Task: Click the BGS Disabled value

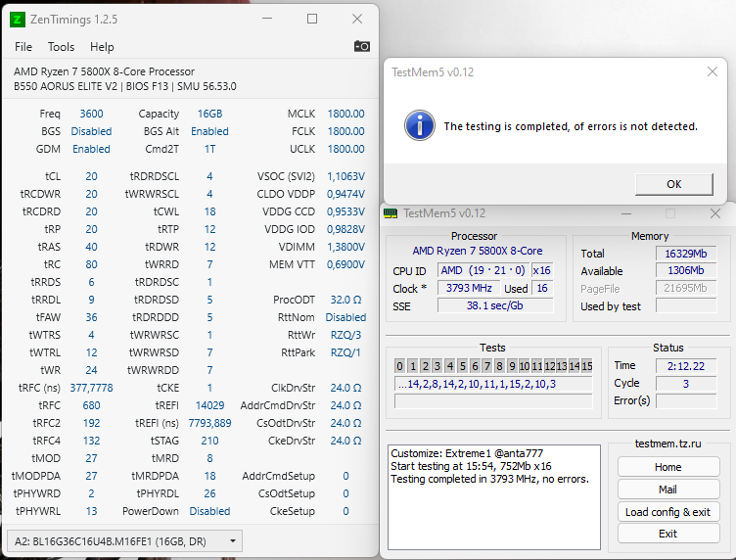Action: (x=91, y=131)
